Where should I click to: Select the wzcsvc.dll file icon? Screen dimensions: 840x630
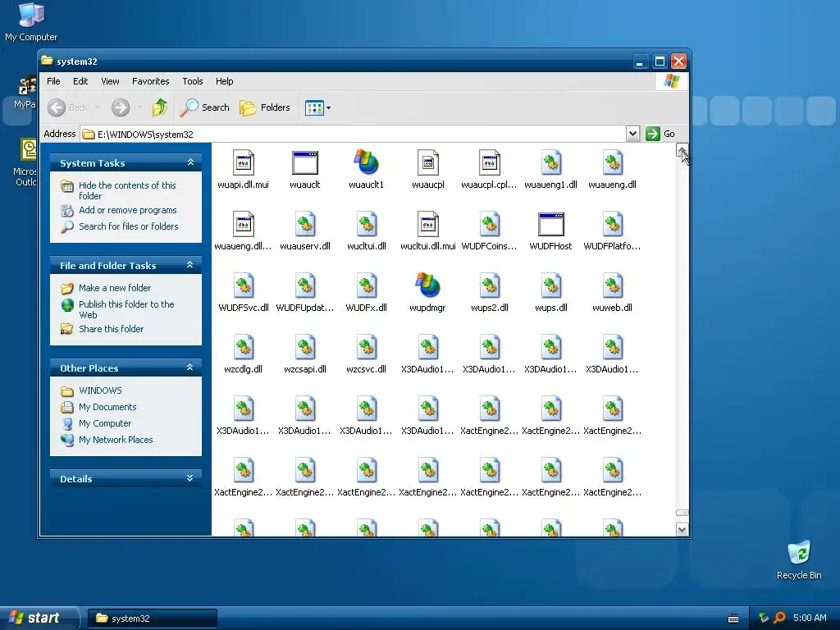tap(367, 347)
